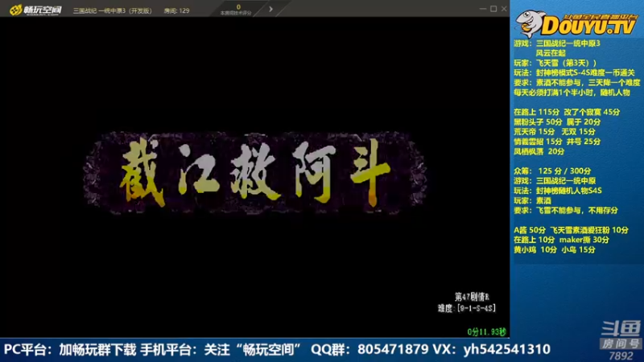Screen dimensions: 644x362
Task: Click the 黑粉头子 50分 entry
Action: pyautogui.click(x=538, y=121)
